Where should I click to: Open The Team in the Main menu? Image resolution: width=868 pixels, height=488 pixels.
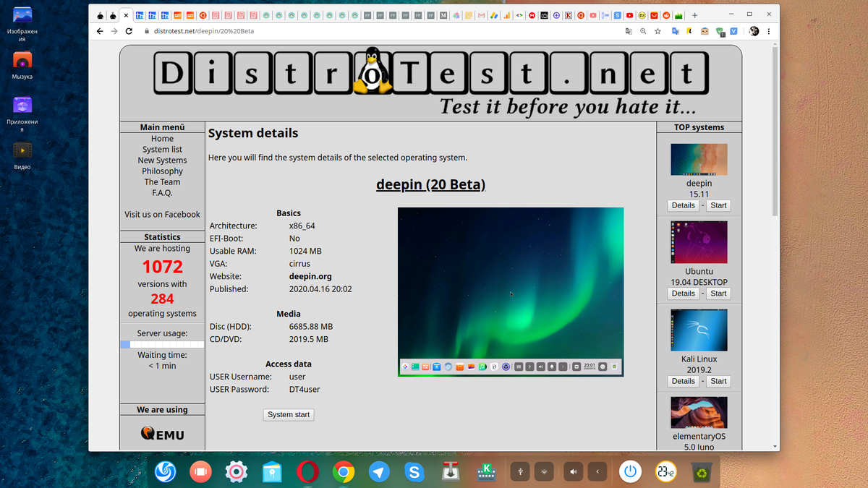pos(162,182)
